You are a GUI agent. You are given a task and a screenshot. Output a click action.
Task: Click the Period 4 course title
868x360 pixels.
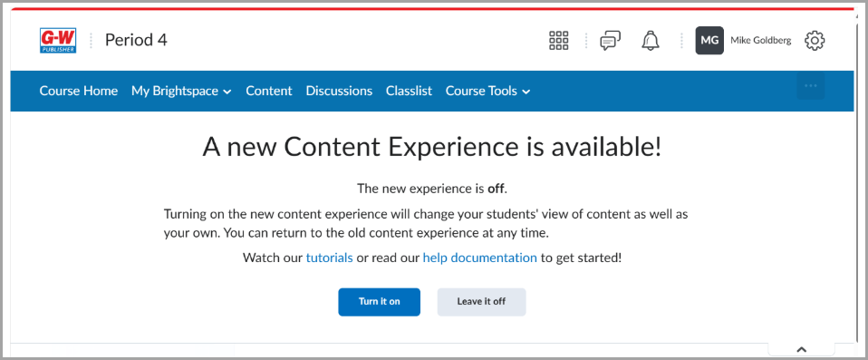(136, 40)
